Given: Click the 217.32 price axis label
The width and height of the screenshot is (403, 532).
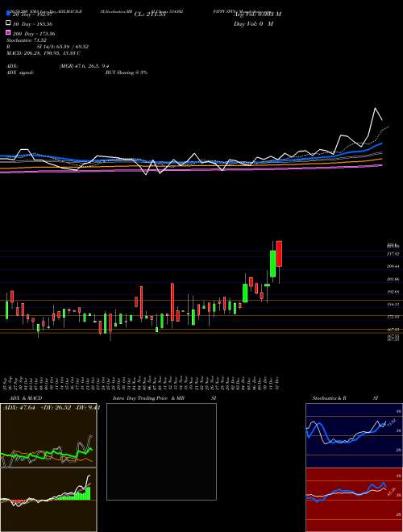Looking at the screenshot, I should (x=393, y=254).
